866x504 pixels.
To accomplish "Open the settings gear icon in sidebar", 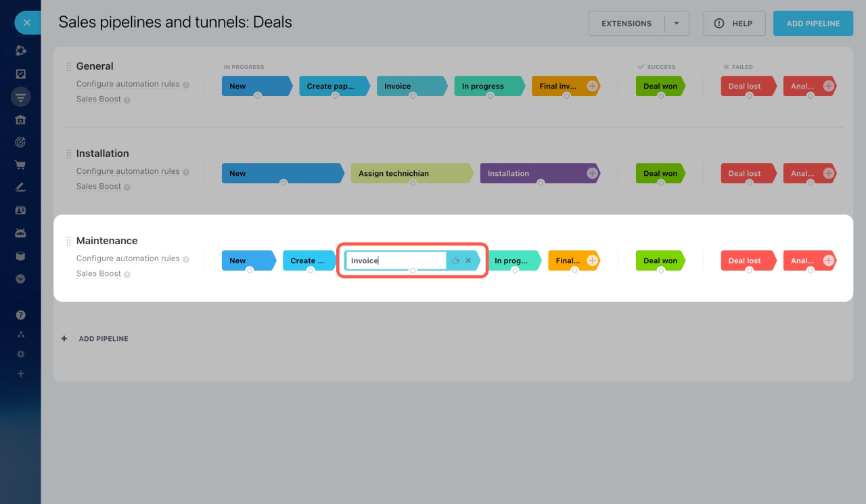I will point(20,354).
